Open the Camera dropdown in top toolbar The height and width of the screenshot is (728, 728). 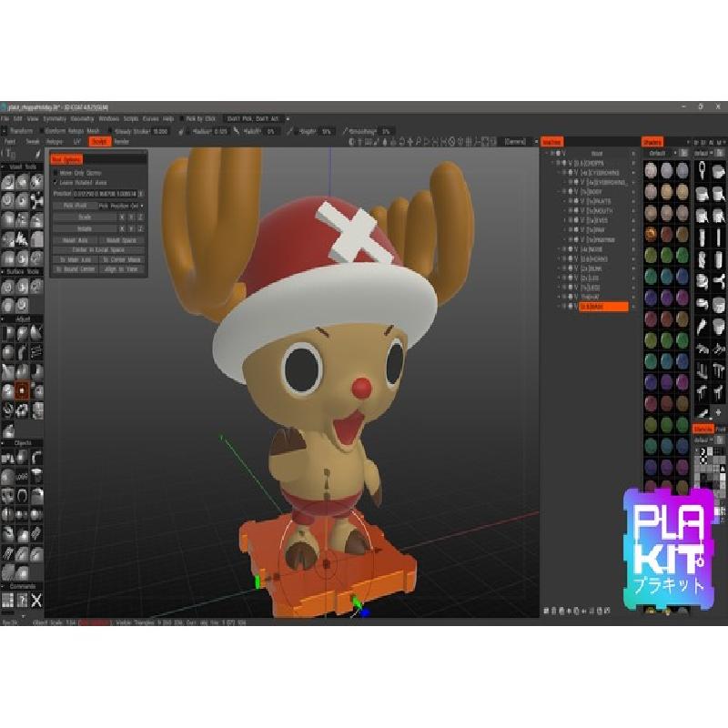tap(519, 142)
